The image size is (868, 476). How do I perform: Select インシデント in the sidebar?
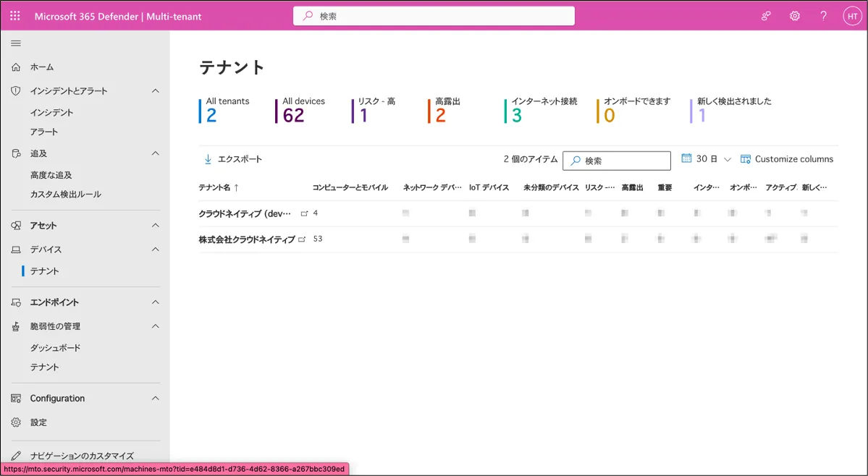tap(51, 113)
